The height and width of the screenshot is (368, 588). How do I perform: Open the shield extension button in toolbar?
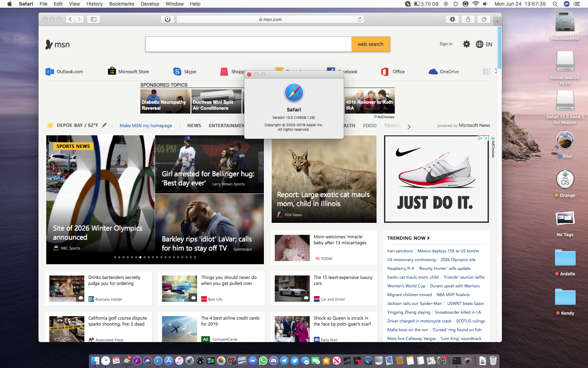point(168,19)
